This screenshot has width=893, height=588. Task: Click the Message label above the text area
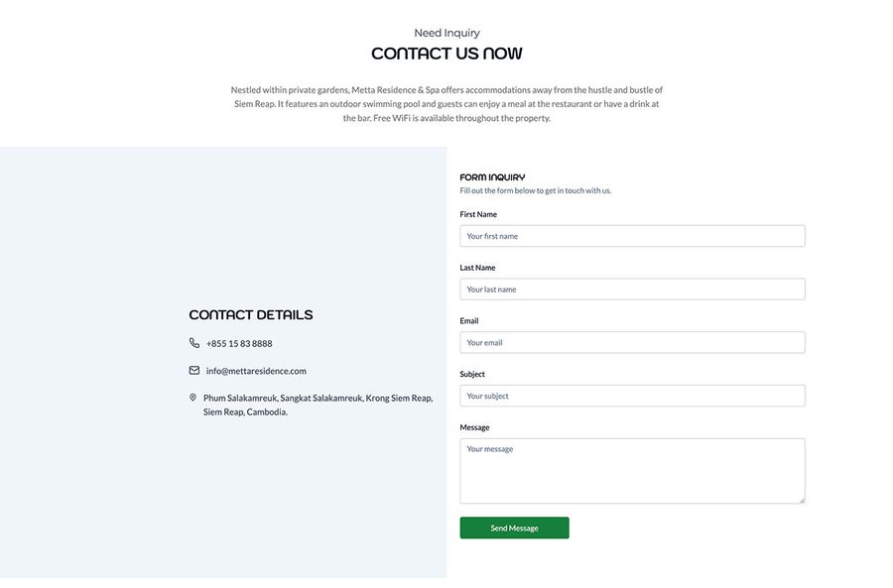click(x=474, y=427)
